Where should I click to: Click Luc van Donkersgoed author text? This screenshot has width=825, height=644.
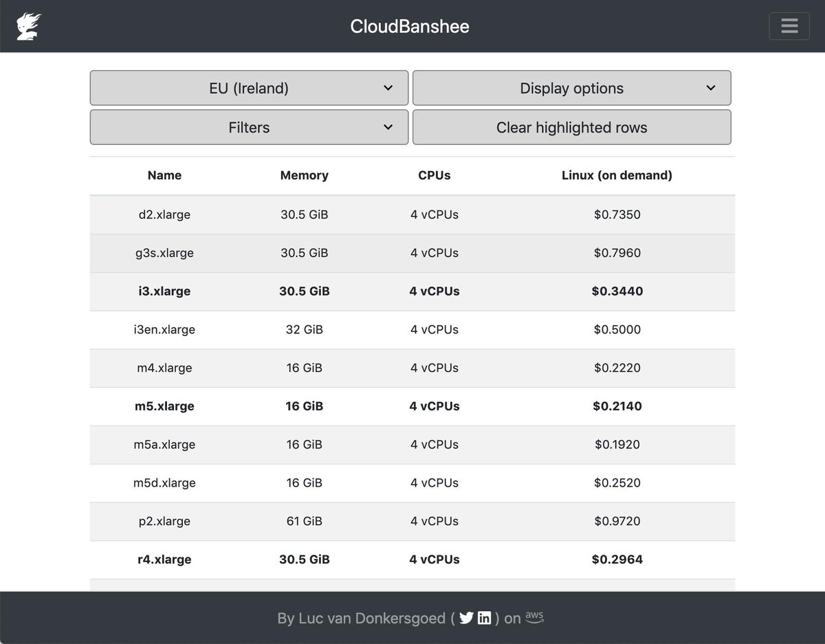click(372, 619)
